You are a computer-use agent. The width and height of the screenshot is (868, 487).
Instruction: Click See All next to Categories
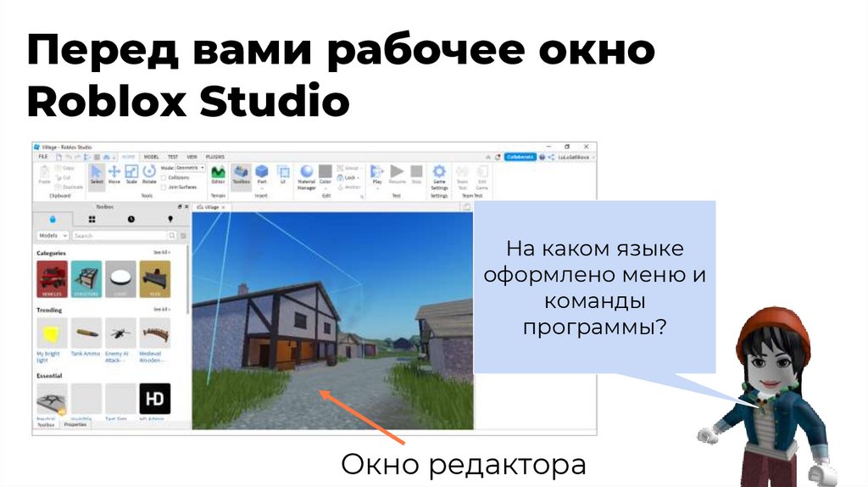[x=162, y=253]
